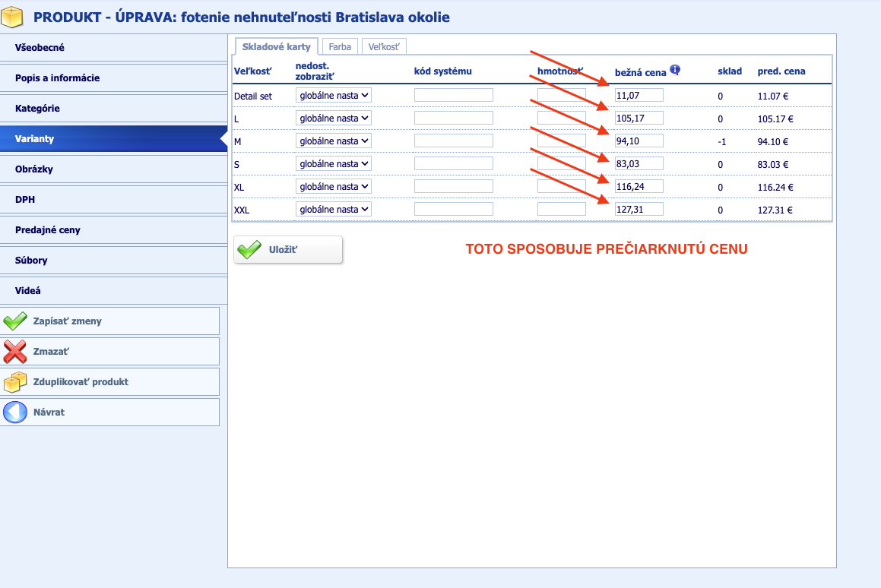Viewport: 881px width, 588px height.
Task: Switch to the Farba tab
Action: [340, 46]
